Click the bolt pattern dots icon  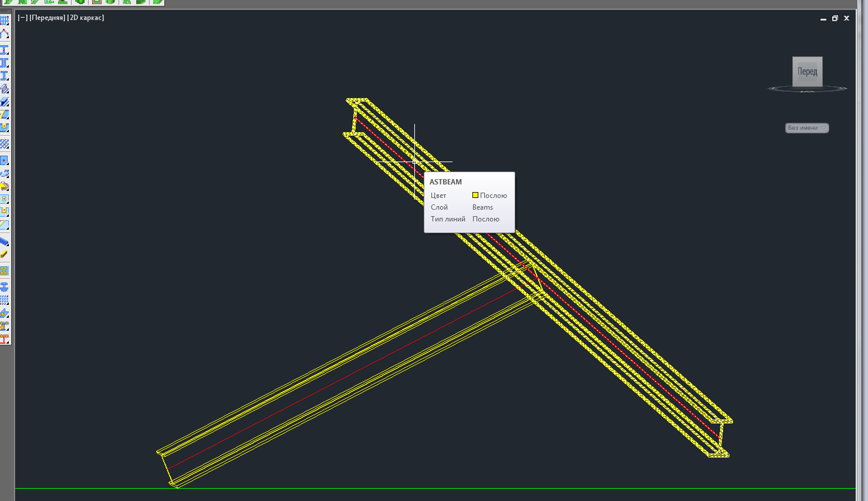(x=5, y=300)
